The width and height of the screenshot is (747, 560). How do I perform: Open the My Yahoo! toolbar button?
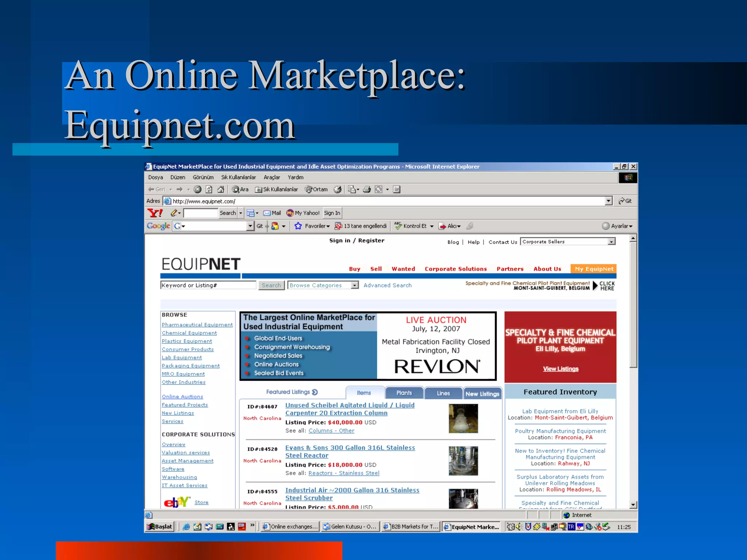tap(303, 213)
